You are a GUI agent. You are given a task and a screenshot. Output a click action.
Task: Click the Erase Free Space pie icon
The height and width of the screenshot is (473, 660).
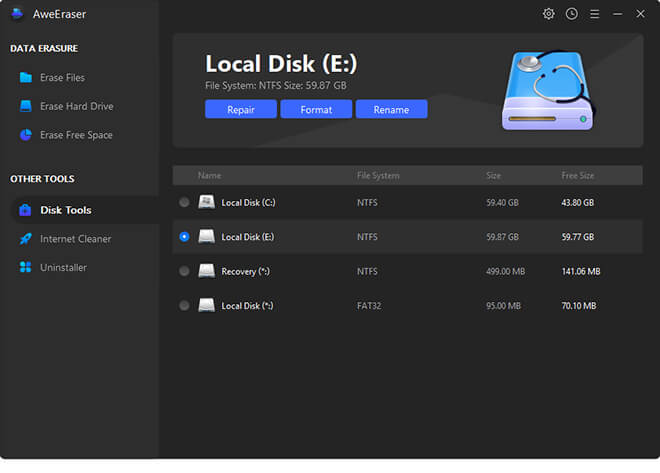tap(26, 135)
